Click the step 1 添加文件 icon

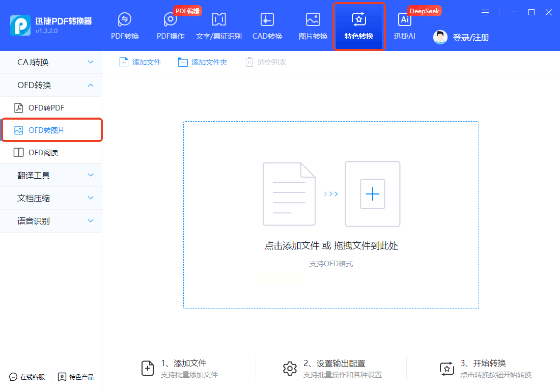[148, 368]
